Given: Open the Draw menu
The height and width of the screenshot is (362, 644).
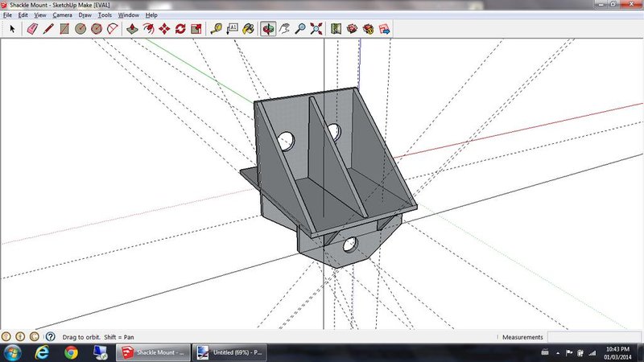Looking at the screenshot, I should pos(85,14).
